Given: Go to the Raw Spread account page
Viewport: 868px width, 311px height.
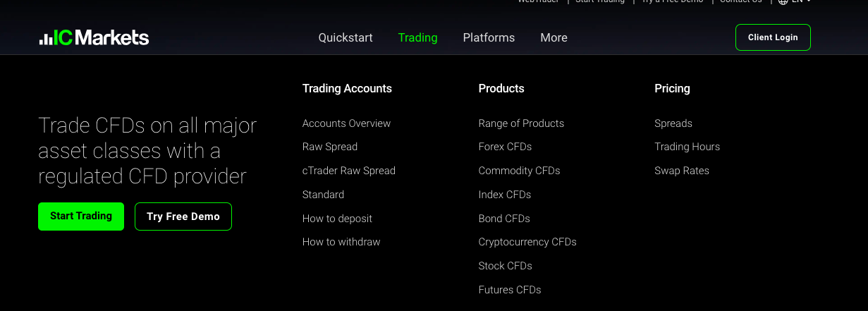Looking at the screenshot, I should tap(330, 147).
